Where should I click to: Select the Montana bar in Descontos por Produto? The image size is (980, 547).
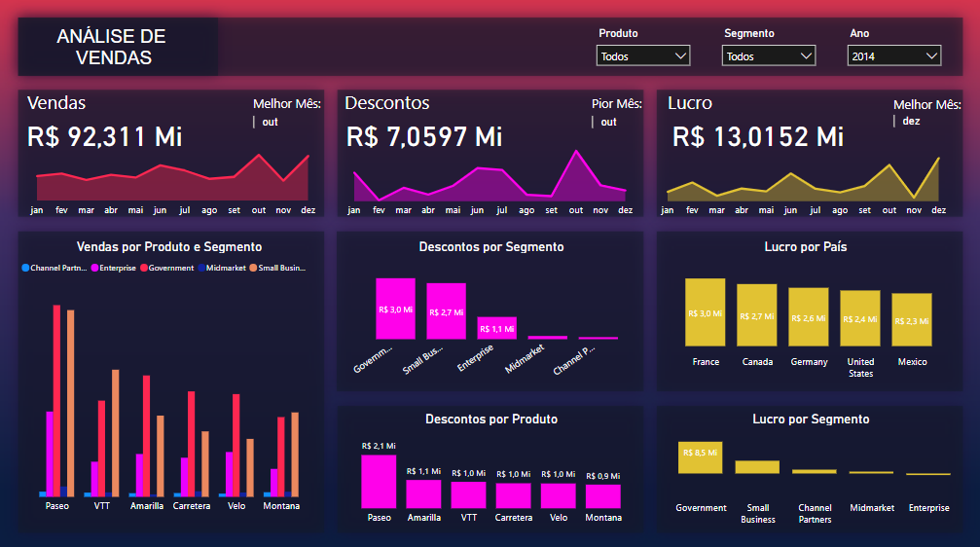603,496
